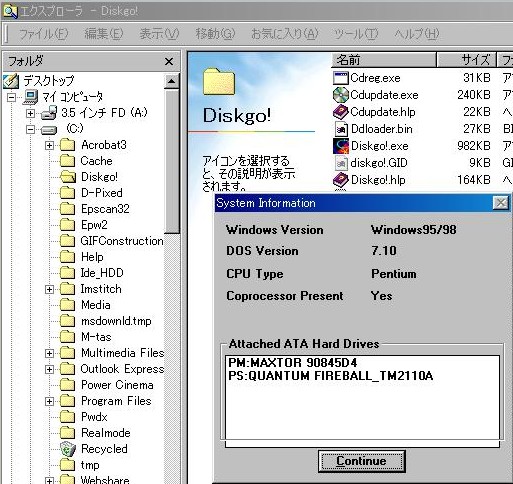Image resolution: width=513 pixels, height=484 pixels.
Task: Select the Help folder name
Action: (x=92, y=257)
